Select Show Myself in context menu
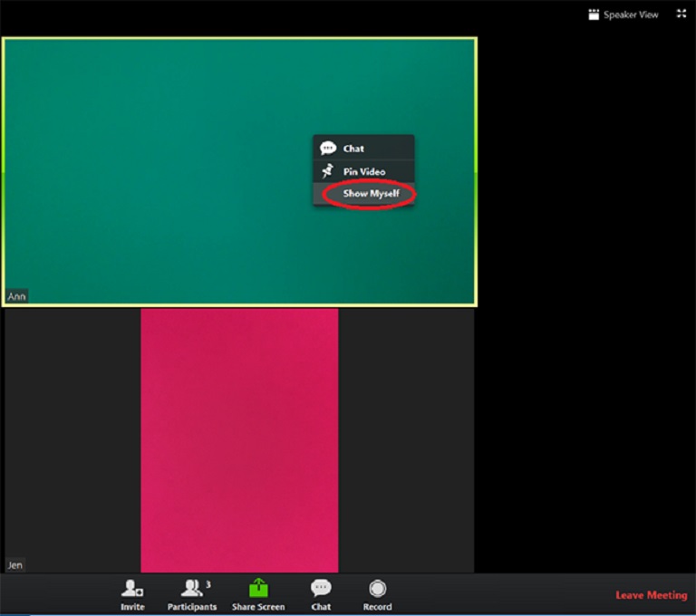 (x=363, y=194)
